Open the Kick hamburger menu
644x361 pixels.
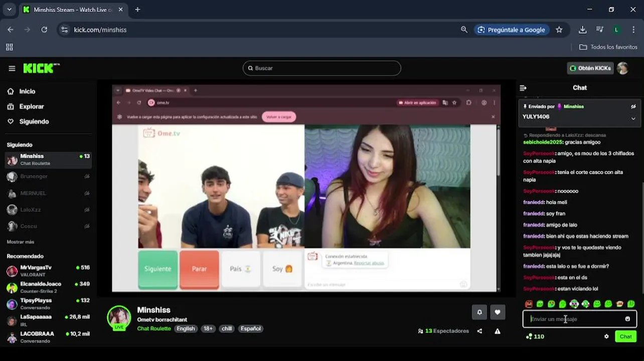[12, 69]
